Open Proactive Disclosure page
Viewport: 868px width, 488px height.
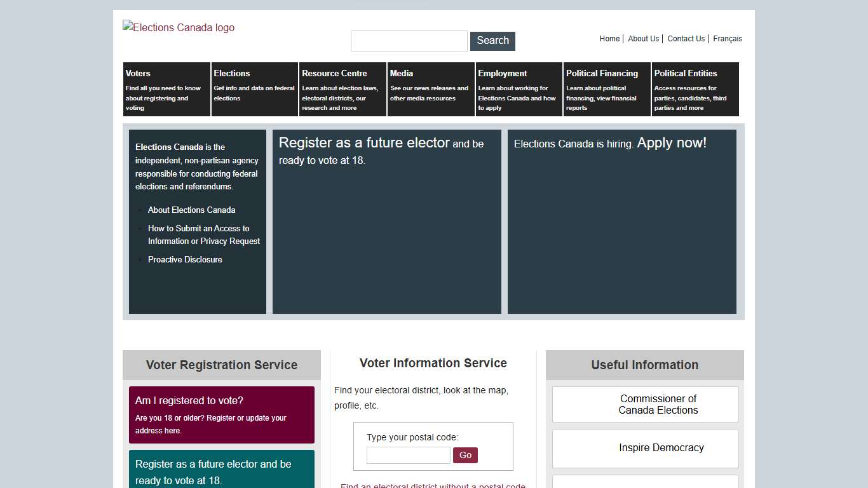[x=185, y=259]
